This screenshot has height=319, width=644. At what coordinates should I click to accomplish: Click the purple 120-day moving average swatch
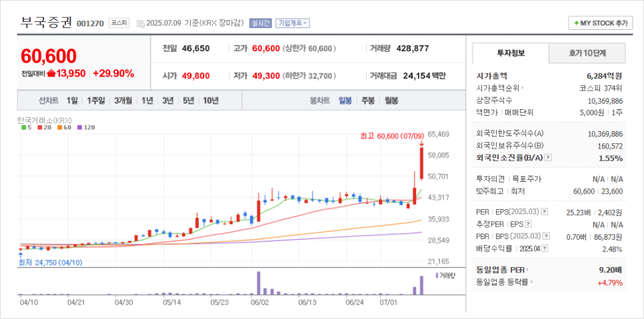(x=79, y=127)
